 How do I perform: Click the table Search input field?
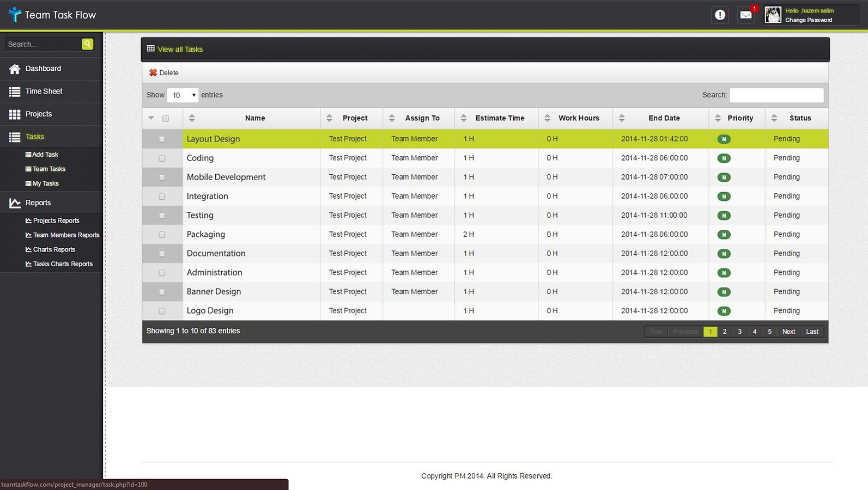point(776,95)
